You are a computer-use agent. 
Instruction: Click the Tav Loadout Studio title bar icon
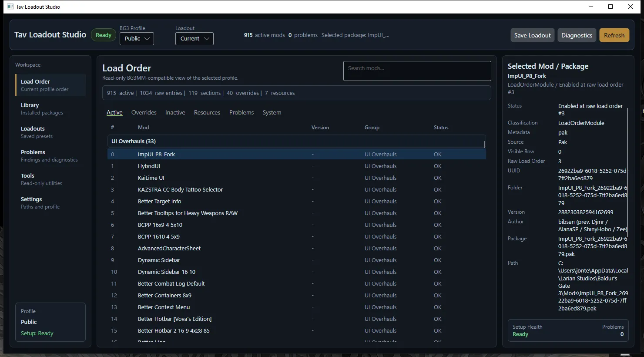pyautogui.click(x=10, y=7)
